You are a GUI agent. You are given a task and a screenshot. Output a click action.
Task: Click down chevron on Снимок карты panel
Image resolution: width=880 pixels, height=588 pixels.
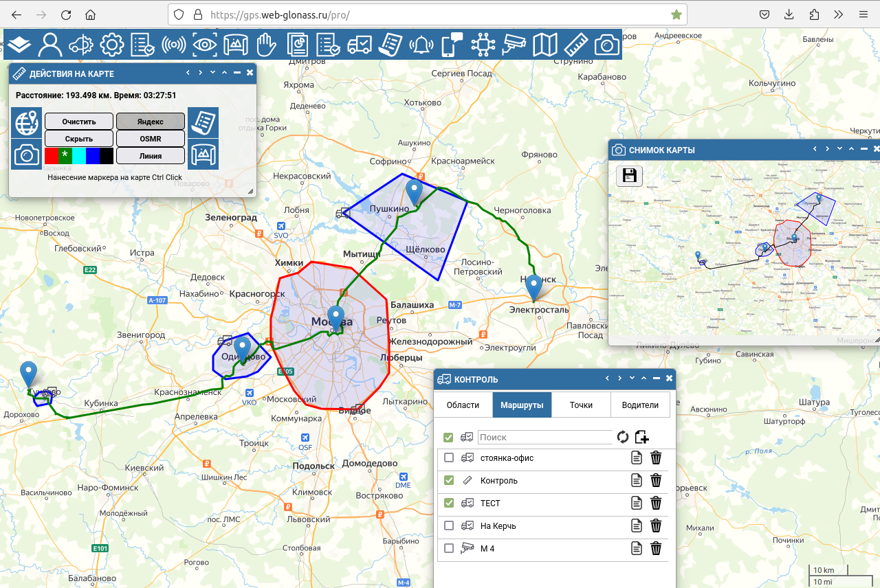(x=839, y=149)
